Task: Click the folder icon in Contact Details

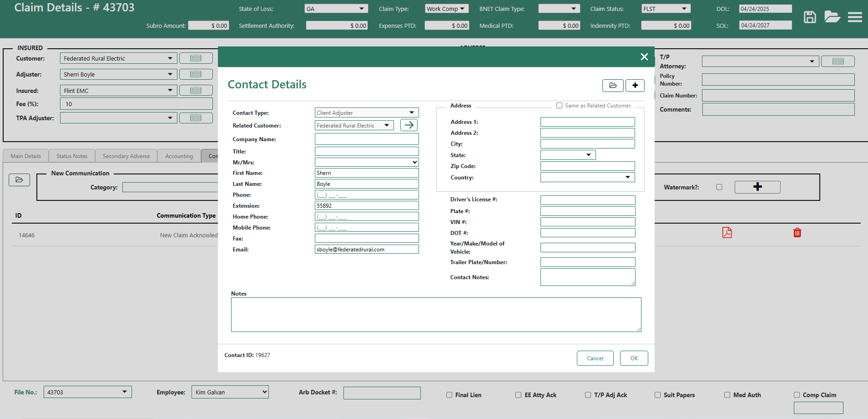Action: tap(613, 86)
